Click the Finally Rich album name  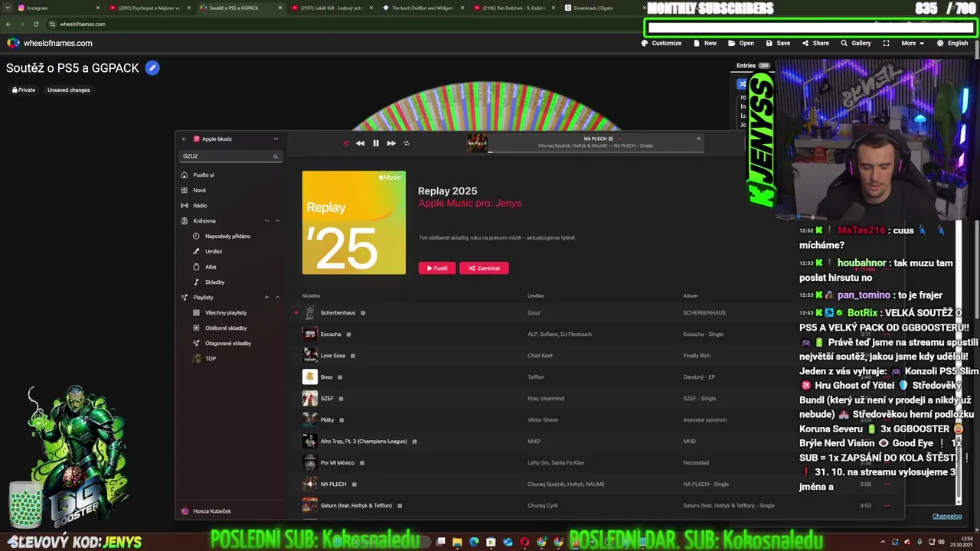pyautogui.click(x=697, y=356)
